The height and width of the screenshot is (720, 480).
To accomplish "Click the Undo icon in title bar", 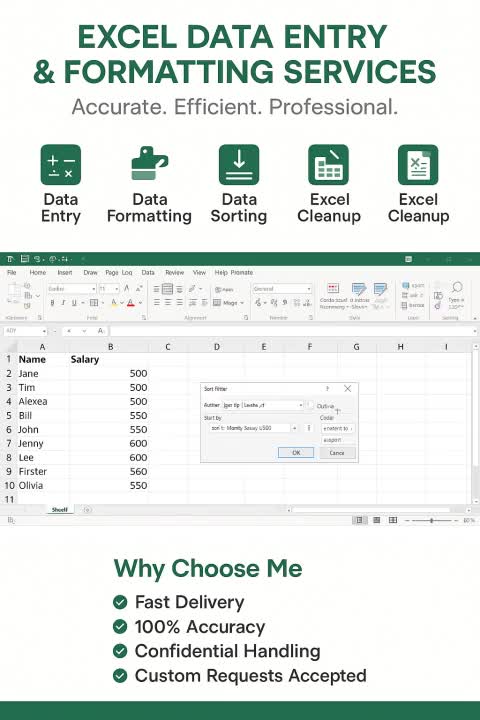I will (x=37, y=259).
